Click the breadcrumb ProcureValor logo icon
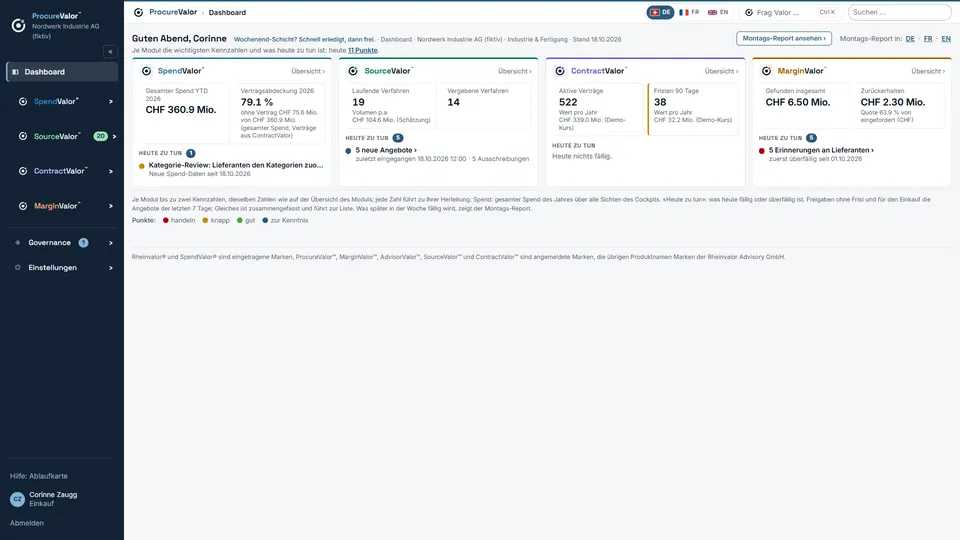The width and height of the screenshot is (960, 540). pyautogui.click(x=138, y=12)
